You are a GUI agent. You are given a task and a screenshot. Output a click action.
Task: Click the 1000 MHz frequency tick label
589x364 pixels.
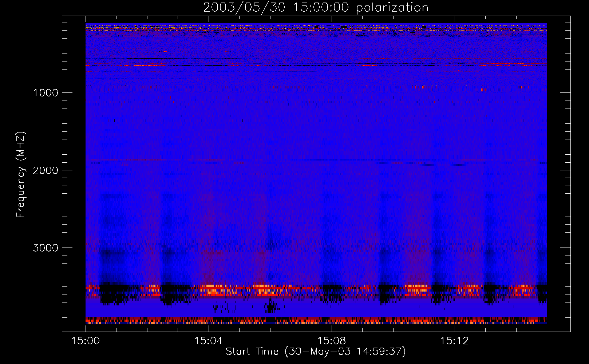click(x=46, y=93)
